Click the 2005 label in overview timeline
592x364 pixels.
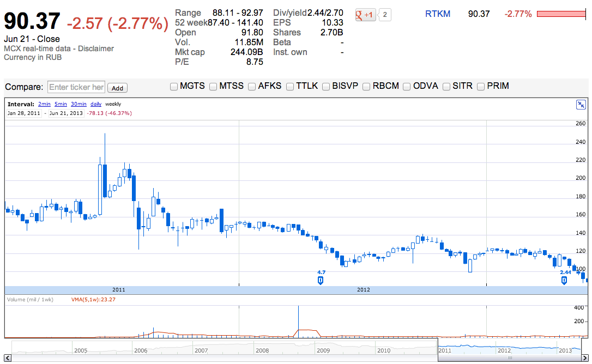pyautogui.click(x=81, y=350)
